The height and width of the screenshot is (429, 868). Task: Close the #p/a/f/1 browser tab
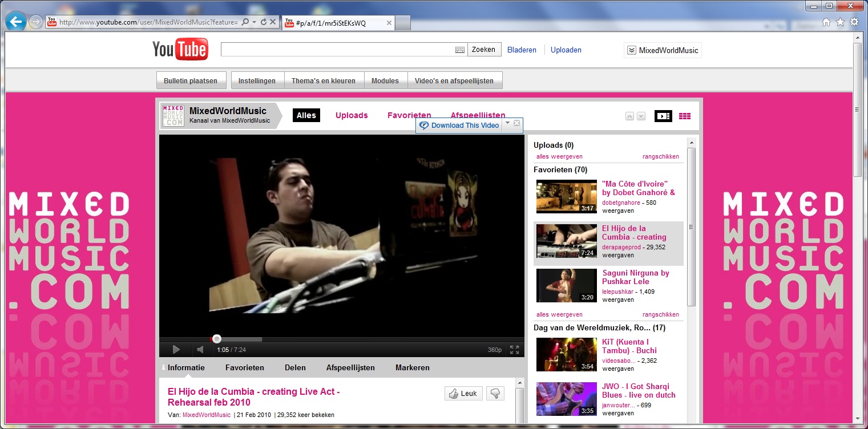[x=389, y=23]
